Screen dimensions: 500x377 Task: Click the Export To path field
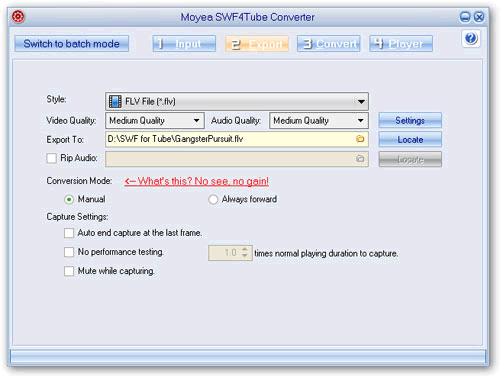[x=237, y=139]
